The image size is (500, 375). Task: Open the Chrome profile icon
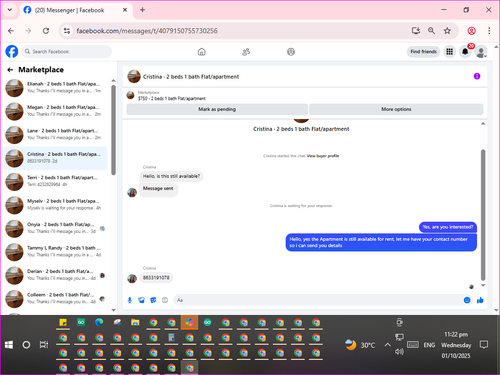coord(471,31)
